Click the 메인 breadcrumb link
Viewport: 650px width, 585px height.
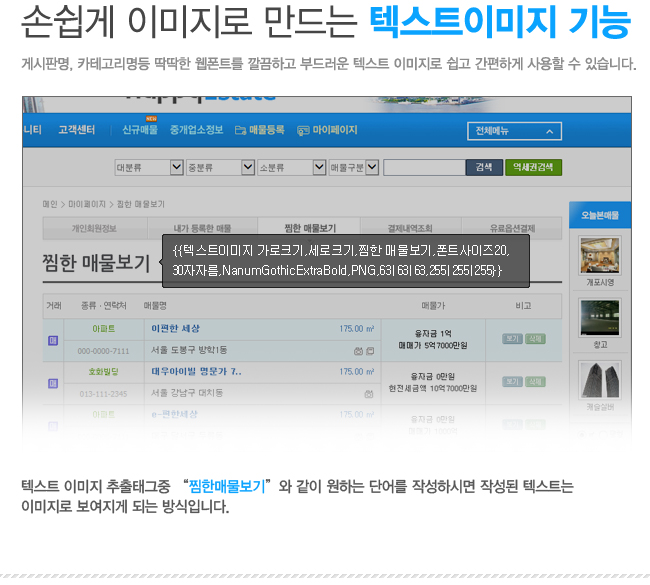click(x=50, y=204)
